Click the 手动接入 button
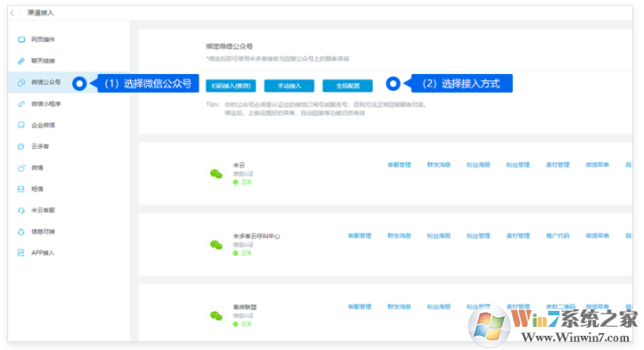This screenshot has width=644, height=350. coord(289,85)
